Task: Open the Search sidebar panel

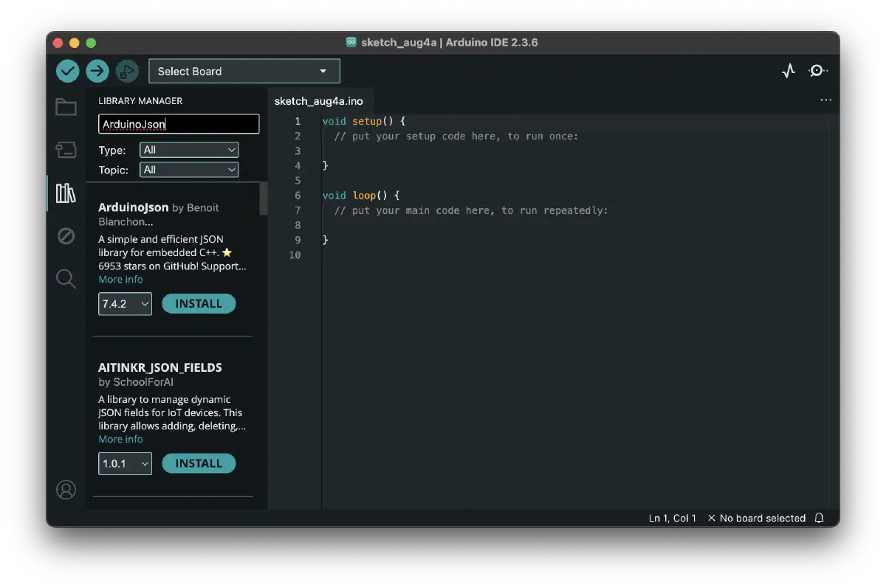Action: click(x=66, y=278)
